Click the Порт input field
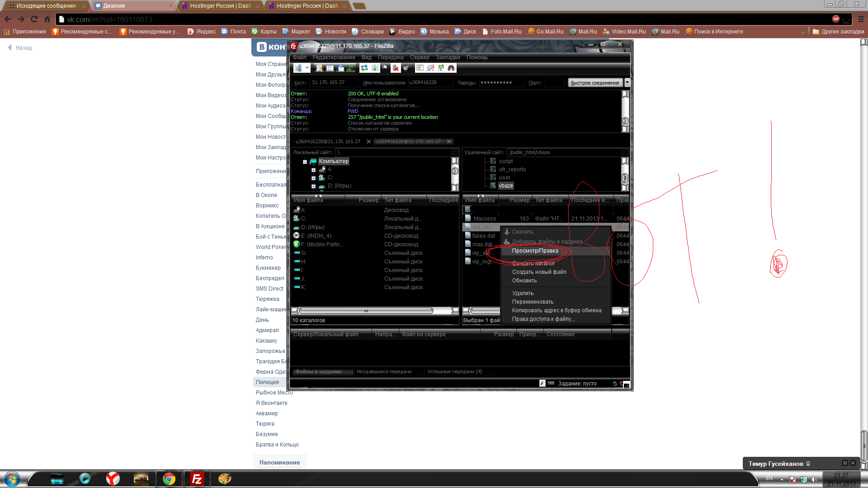 point(555,83)
